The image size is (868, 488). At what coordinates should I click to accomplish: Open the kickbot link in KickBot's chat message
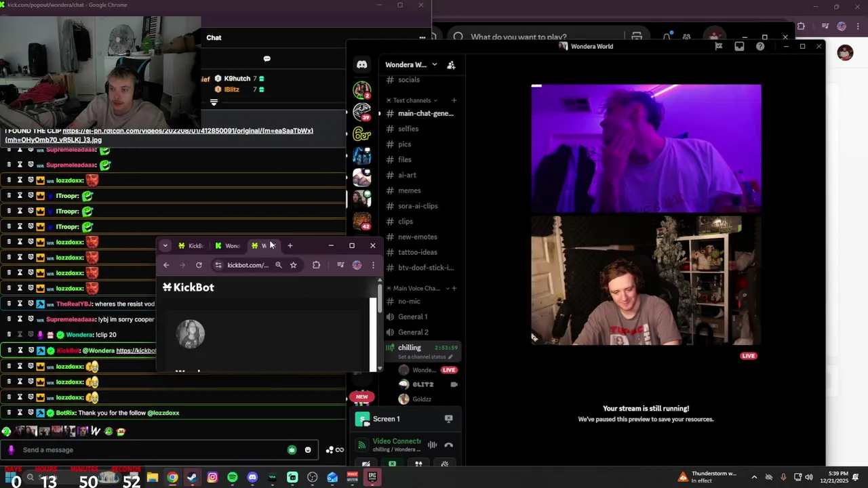point(136,350)
